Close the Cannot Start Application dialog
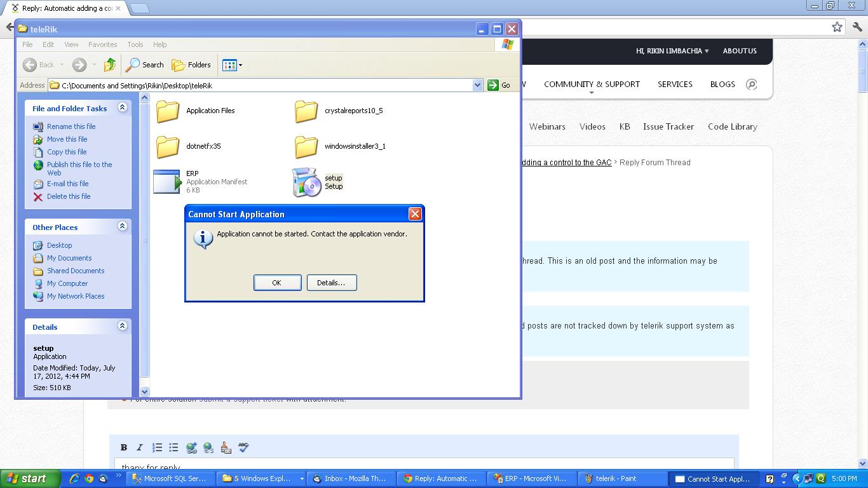Image resolution: width=868 pixels, height=488 pixels. pos(415,214)
